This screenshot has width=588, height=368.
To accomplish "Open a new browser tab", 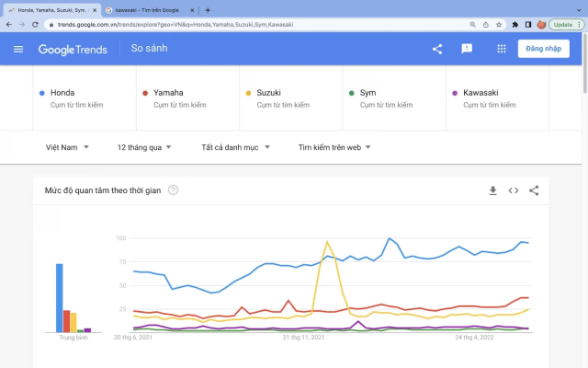I will click(208, 10).
